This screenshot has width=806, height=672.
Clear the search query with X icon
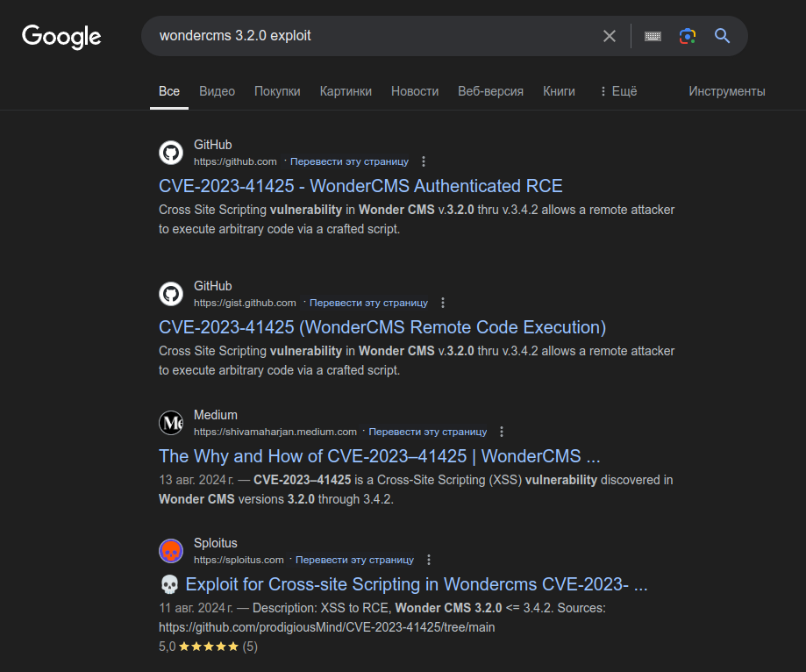(x=610, y=36)
